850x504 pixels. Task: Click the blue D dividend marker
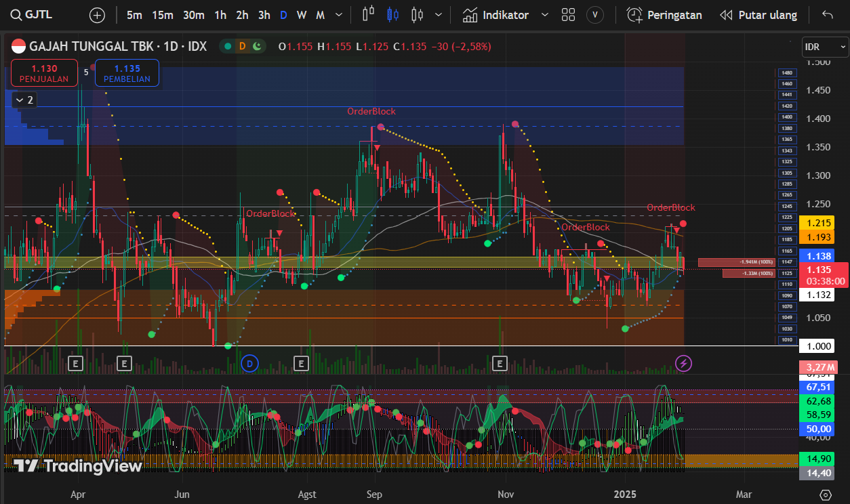tap(250, 364)
